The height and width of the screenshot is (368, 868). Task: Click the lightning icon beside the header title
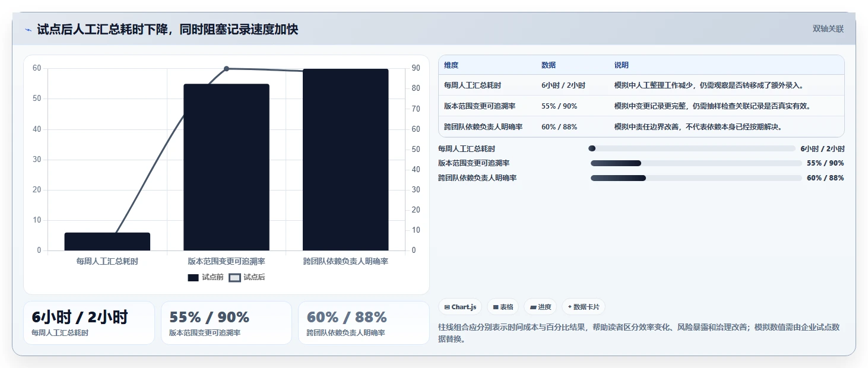(28, 30)
